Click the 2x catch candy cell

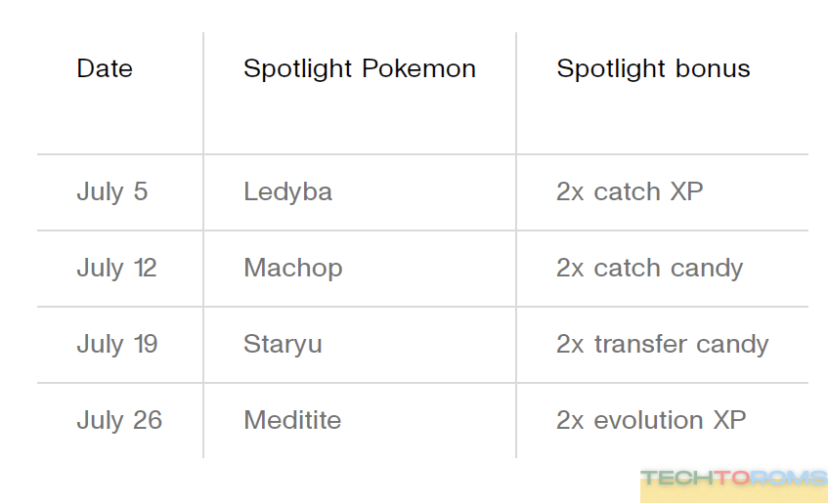point(649,268)
